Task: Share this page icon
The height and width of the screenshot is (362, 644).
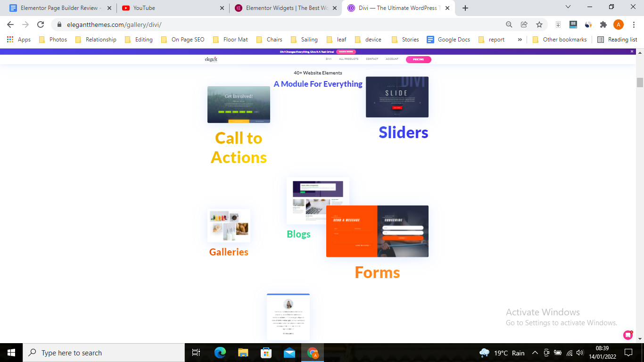Action: point(524,25)
